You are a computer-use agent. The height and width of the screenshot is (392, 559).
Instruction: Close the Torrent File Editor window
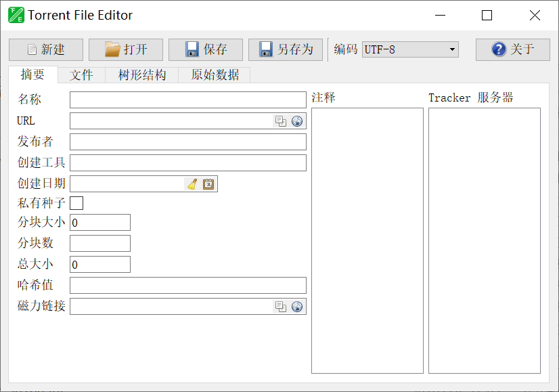pyautogui.click(x=535, y=16)
